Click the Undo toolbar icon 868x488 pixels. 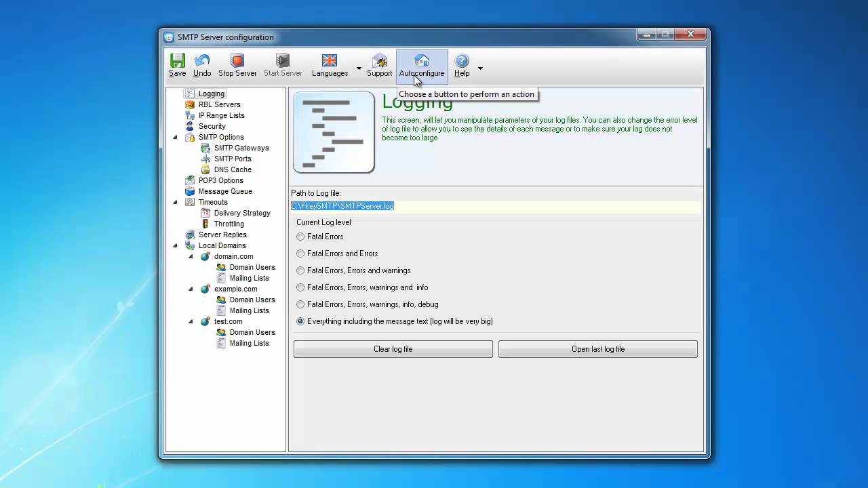202,60
